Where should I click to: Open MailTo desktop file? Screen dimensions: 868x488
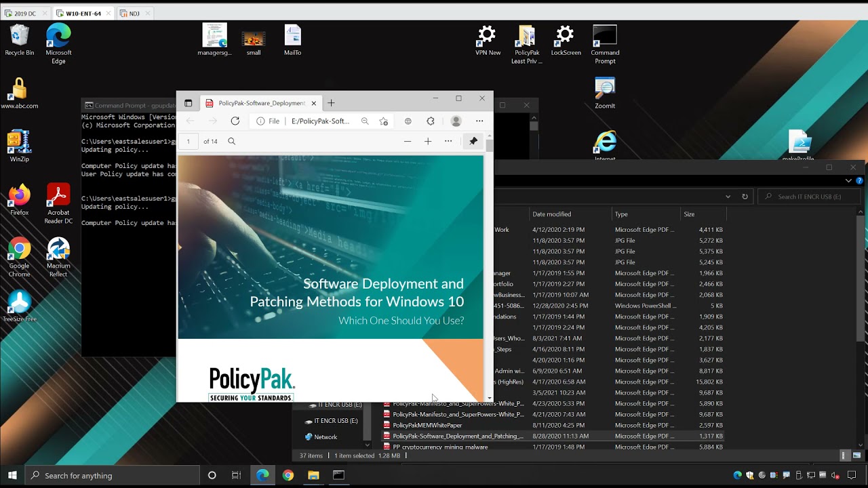point(292,41)
